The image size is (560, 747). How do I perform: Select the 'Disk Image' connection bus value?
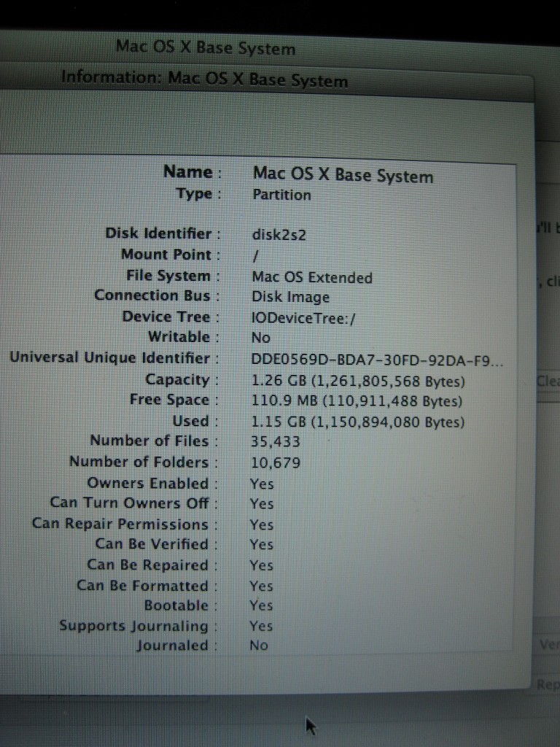[290, 297]
